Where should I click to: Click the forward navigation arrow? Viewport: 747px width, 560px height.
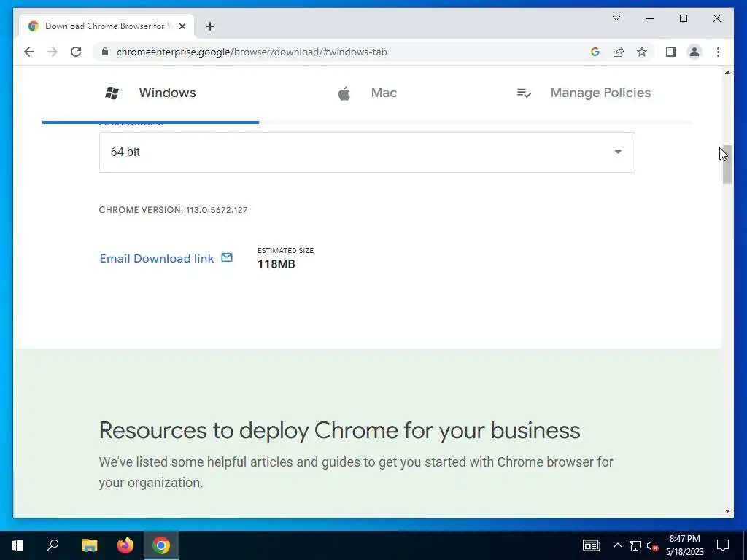click(x=53, y=52)
